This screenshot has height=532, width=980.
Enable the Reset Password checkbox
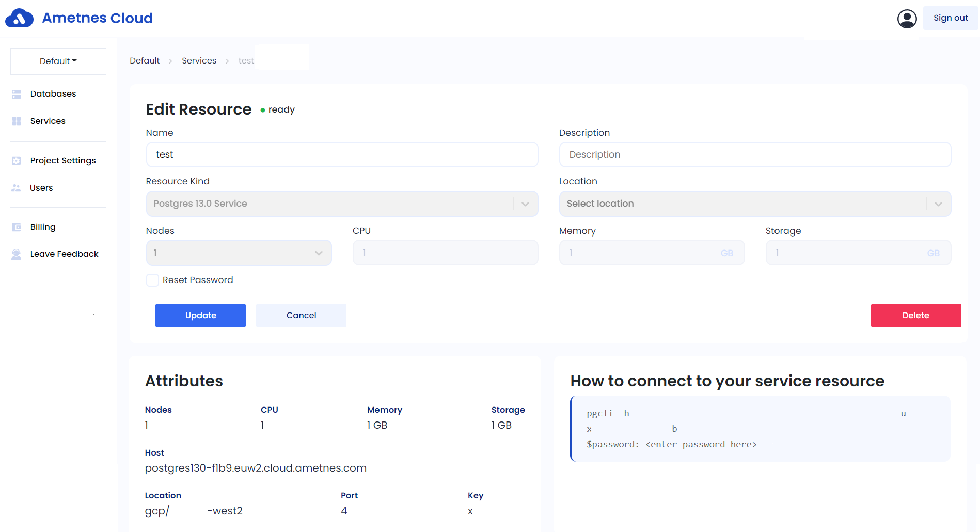(152, 280)
